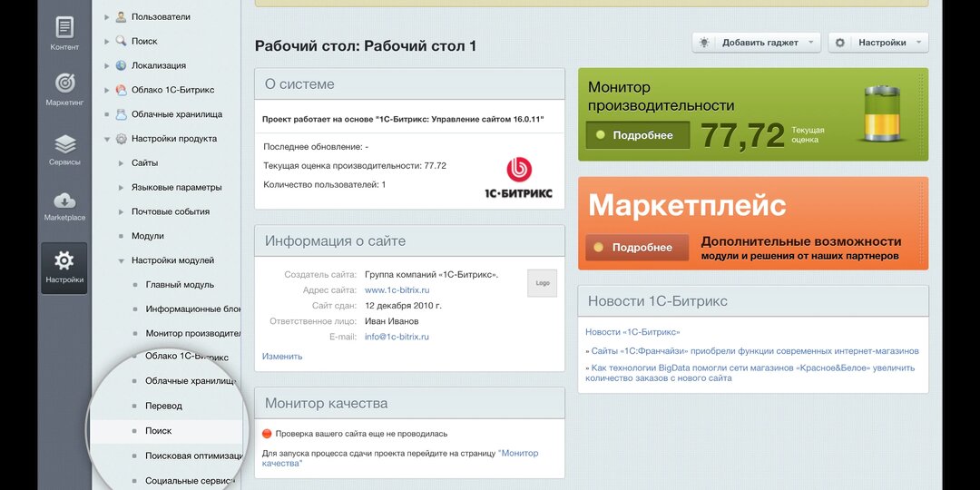Click the Локализация globe icon
Viewport: 980px width, 490px height.
pyautogui.click(x=122, y=65)
